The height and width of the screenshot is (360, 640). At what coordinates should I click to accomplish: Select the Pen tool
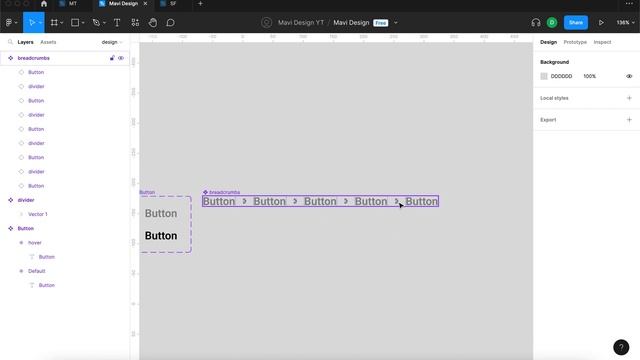click(96, 23)
